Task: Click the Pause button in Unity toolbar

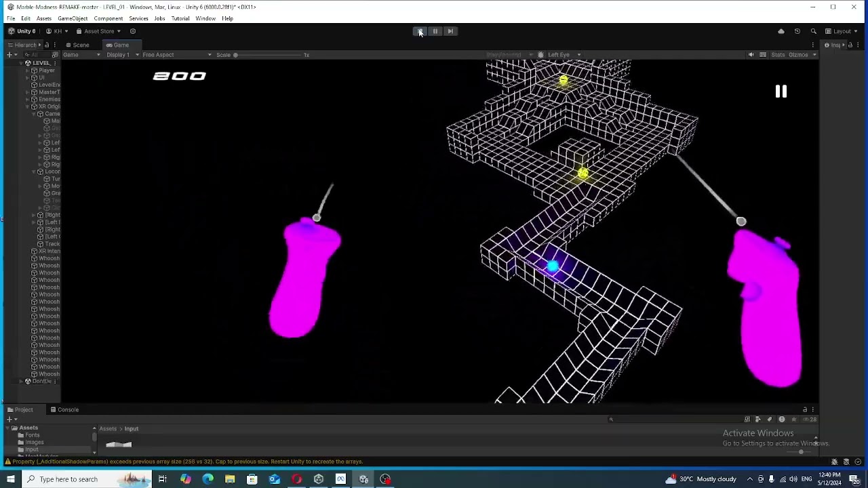Action: [x=435, y=31]
